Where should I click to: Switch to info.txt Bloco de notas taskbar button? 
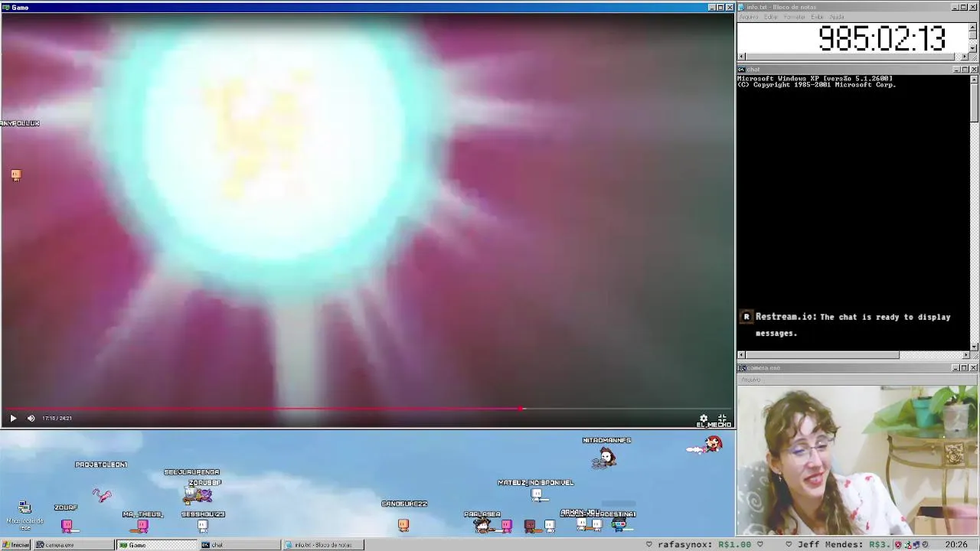tap(322, 545)
